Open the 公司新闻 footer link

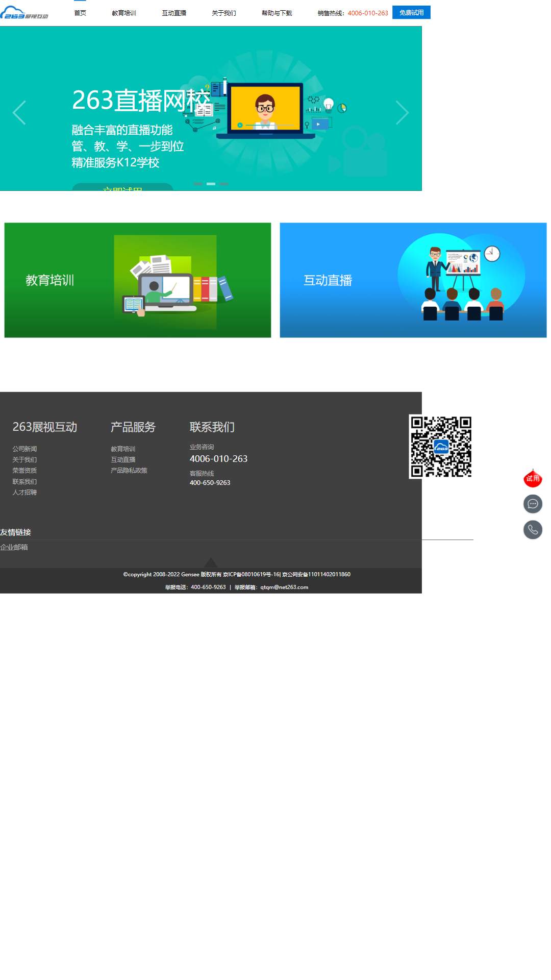click(x=24, y=449)
